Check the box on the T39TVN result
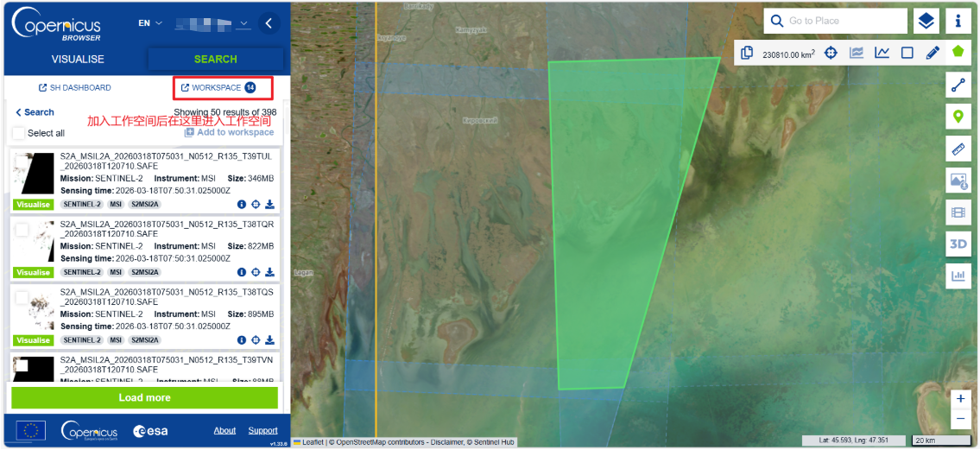980x450 pixels. click(22, 365)
